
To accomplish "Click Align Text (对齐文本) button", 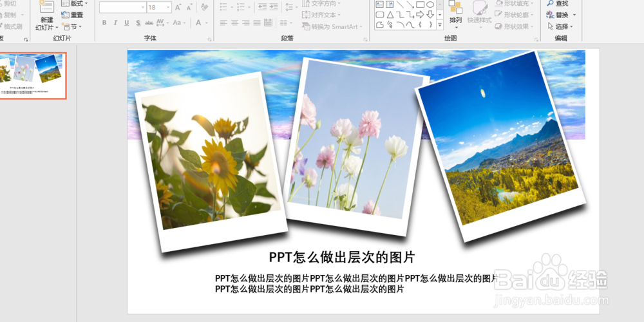I will pyautogui.click(x=321, y=15).
